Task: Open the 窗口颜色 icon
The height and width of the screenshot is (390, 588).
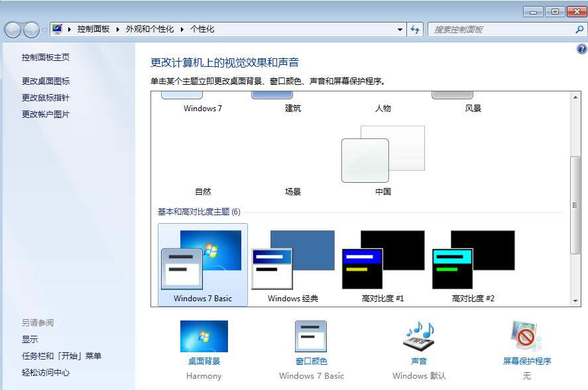Action: [311, 336]
